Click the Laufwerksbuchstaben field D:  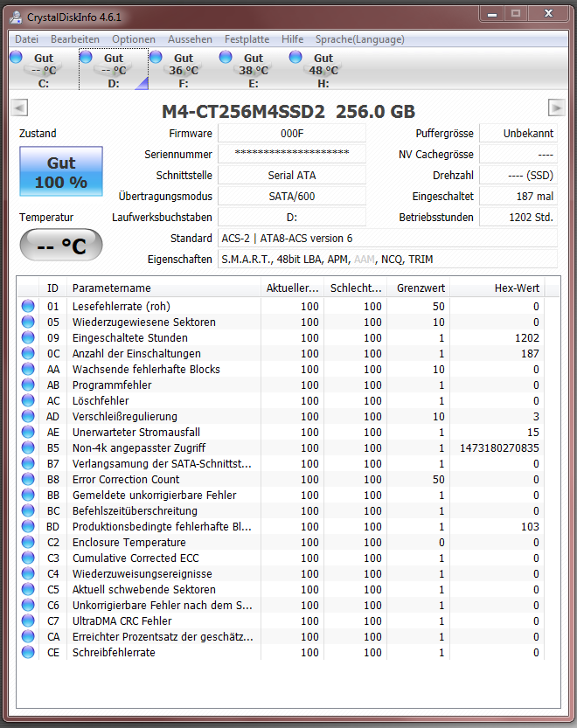pyautogui.click(x=292, y=218)
